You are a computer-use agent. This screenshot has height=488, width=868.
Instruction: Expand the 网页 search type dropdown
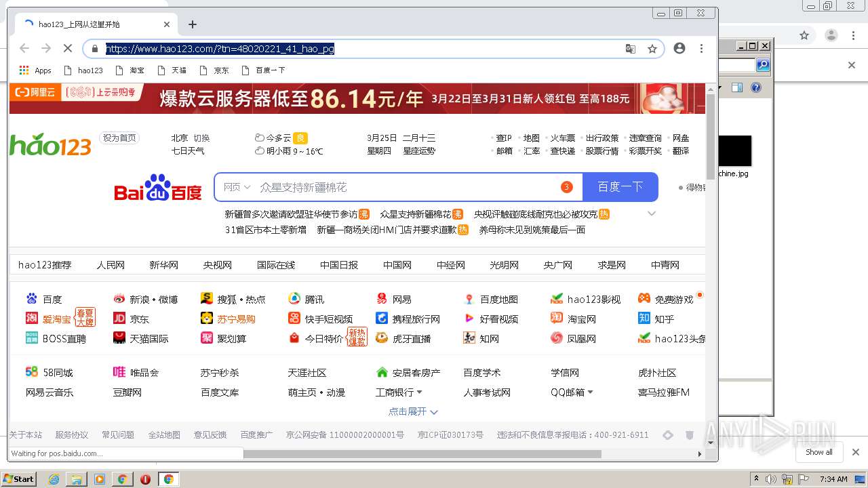tap(237, 187)
